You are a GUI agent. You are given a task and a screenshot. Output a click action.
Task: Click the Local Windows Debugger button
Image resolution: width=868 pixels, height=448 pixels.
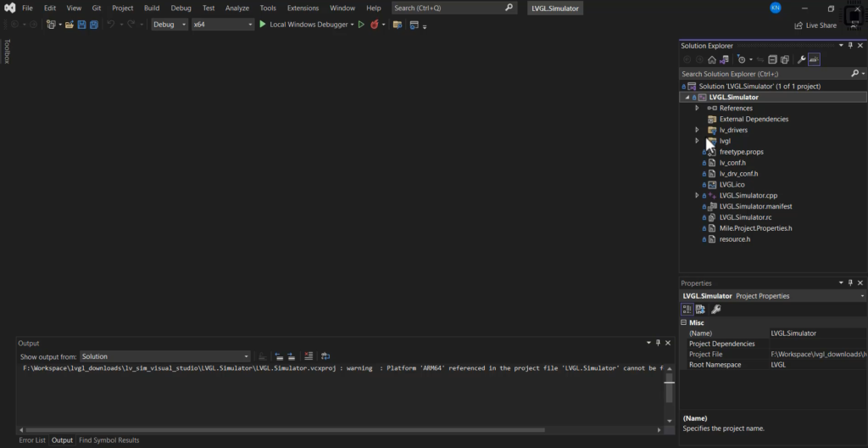point(309,25)
